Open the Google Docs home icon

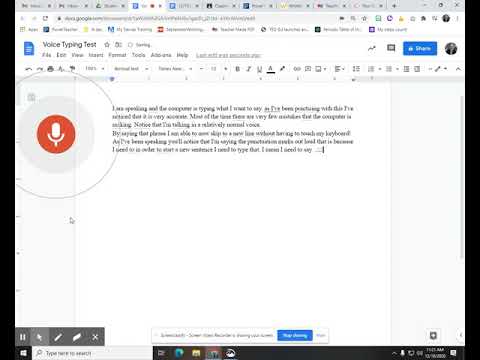pyautogui.click(x=29, y=49)
